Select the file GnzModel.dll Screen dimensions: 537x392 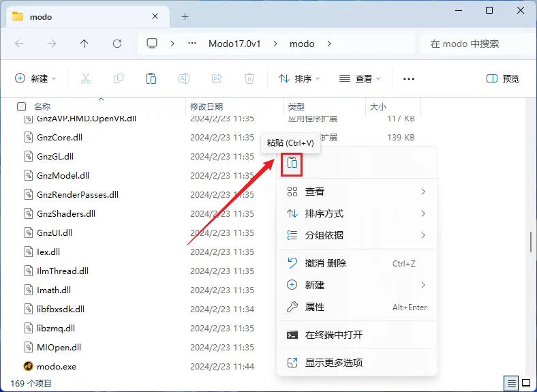tap(63, 175)
